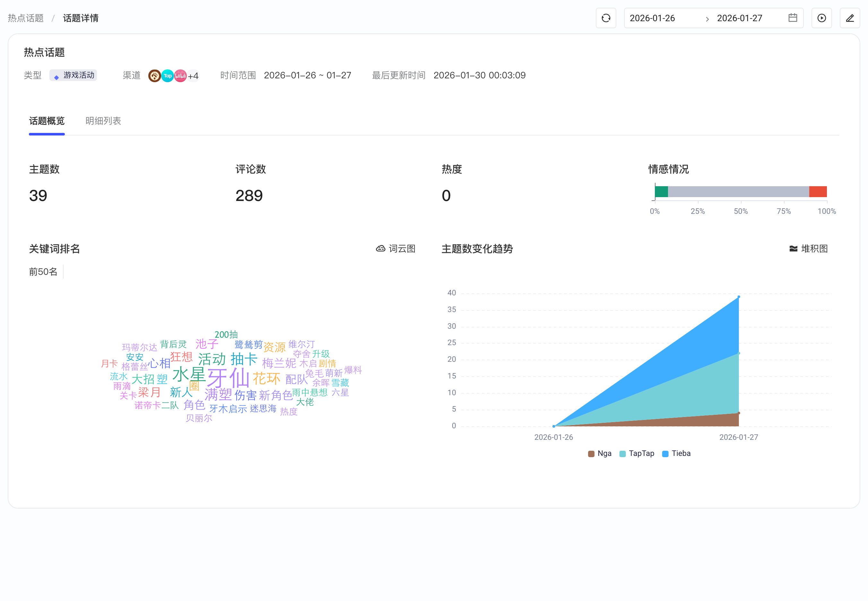868x601 pixels.
Task: Click the refresh icon button
Action: [606, 18]
